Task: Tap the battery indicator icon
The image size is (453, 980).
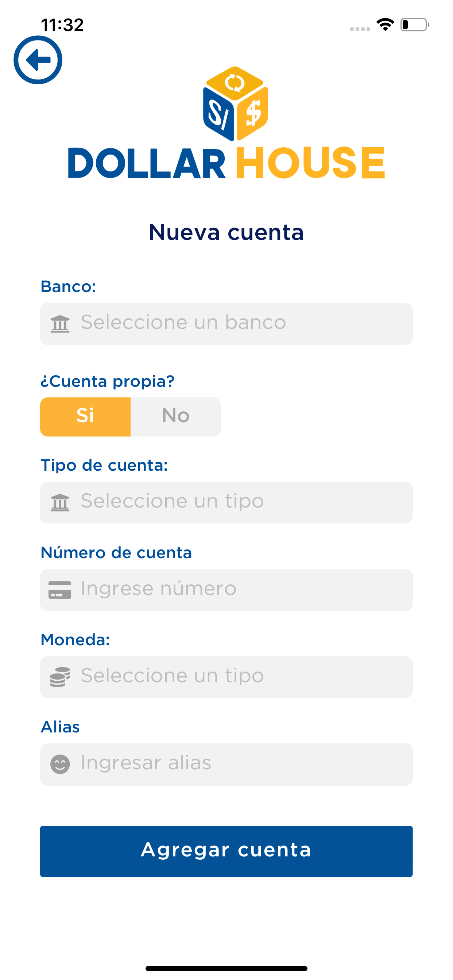Action: (414, 25)
